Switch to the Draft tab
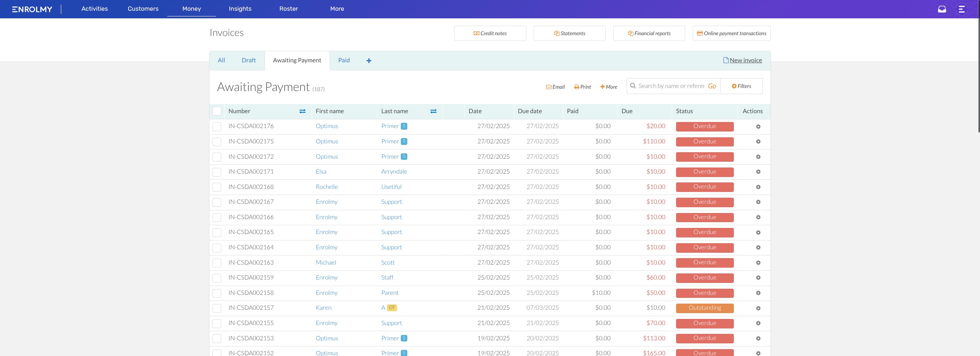 tap(248, 60)
